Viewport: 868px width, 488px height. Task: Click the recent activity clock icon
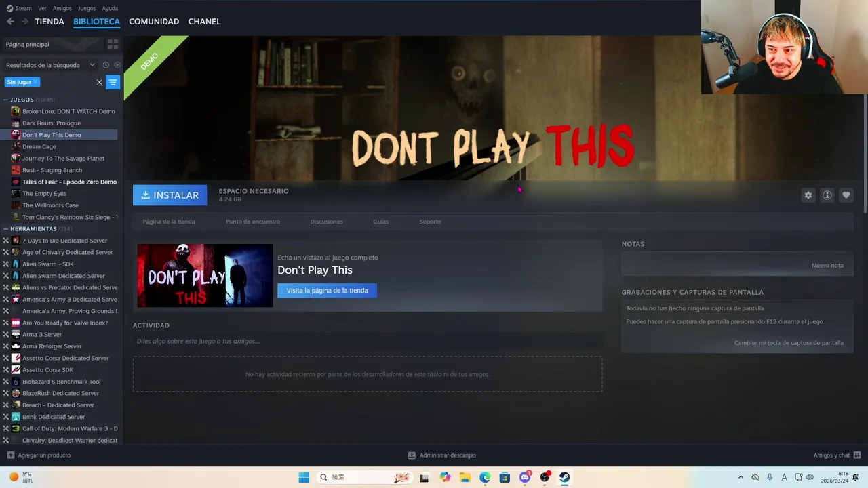click(106, 65)
